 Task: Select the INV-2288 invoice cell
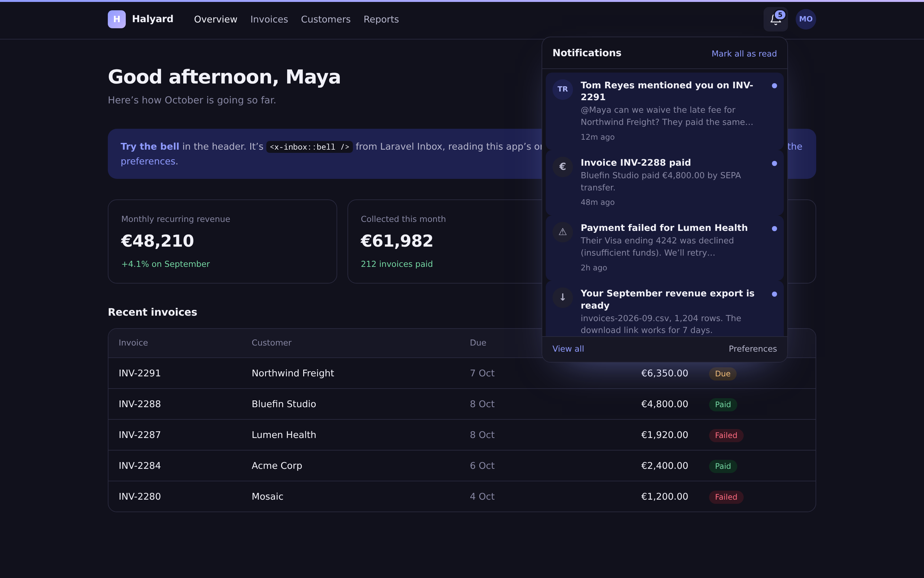pyautogui.click(x=140, y=404)
